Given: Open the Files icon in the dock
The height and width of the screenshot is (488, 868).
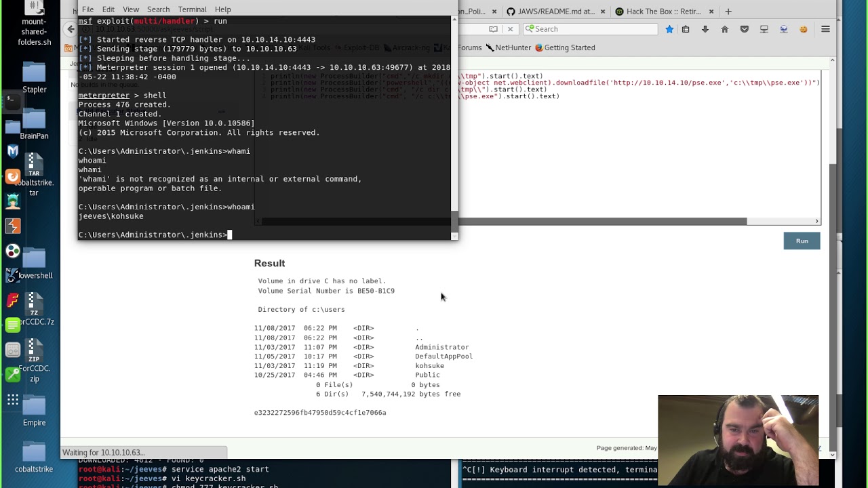Looking at the screenshot, I should point(12,127).
